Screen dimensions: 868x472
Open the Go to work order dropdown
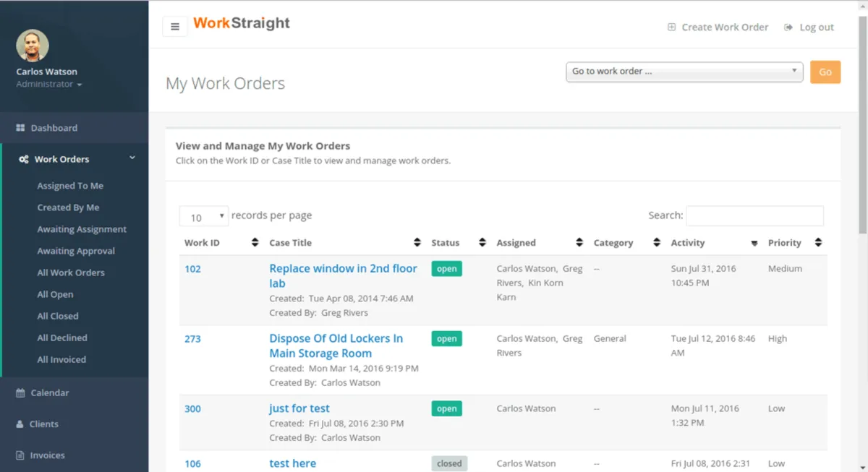coord(684,71)
